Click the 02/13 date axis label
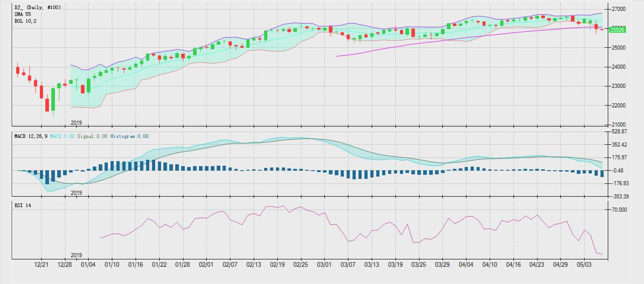 point(253,265)
